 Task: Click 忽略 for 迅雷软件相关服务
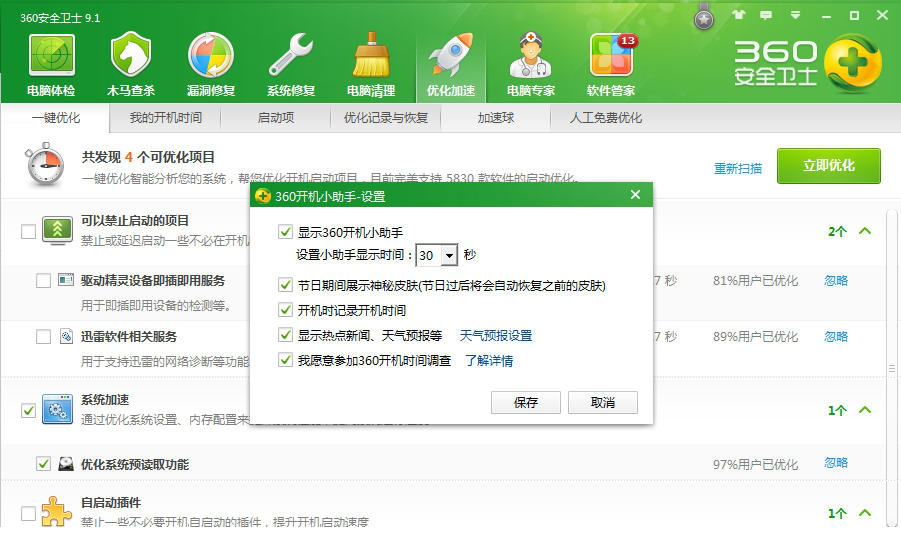[x=836, y=336]
